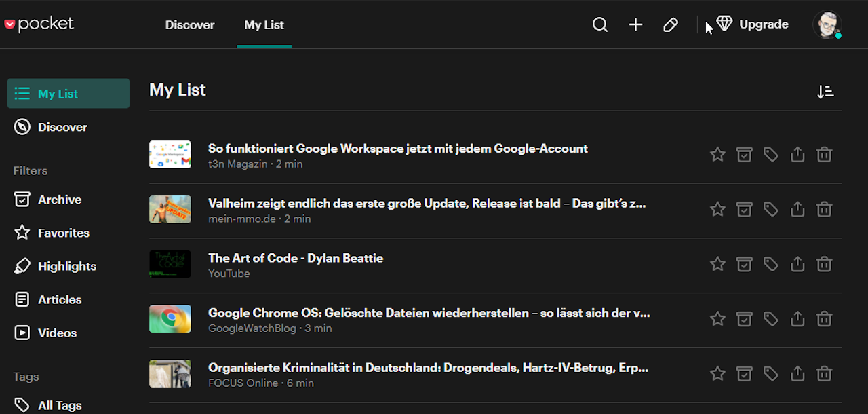Open the Google Chrome OS article title
This screenshot has width=868, height=414.
pos(429,313)
